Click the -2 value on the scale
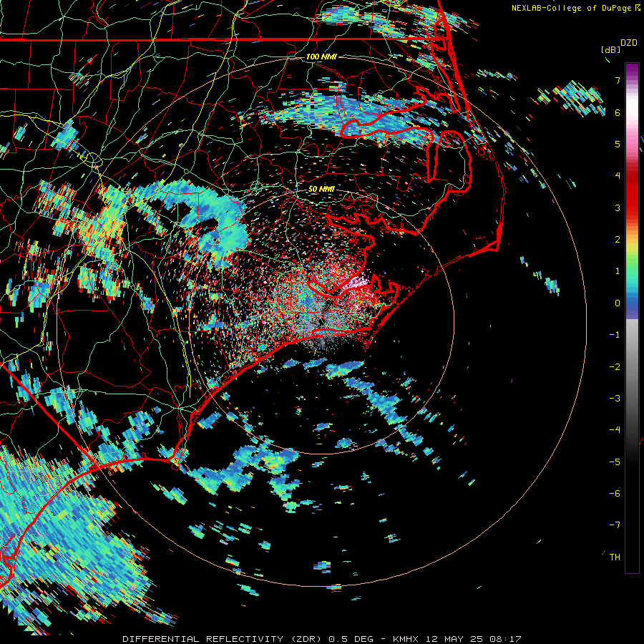 click(x=615, y=367)
